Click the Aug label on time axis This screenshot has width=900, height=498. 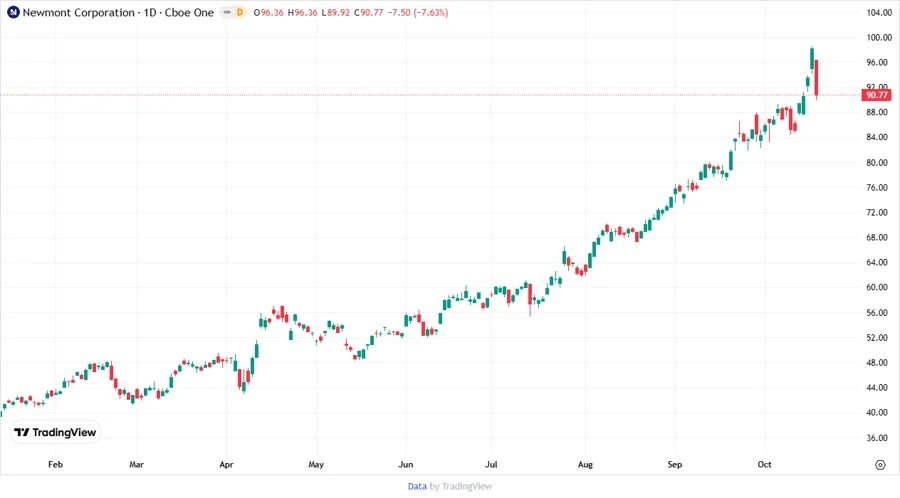tap(585, 464)
